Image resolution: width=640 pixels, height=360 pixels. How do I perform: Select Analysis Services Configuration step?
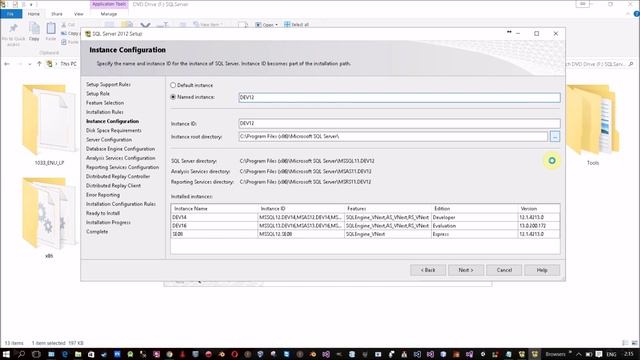[120, 158]
